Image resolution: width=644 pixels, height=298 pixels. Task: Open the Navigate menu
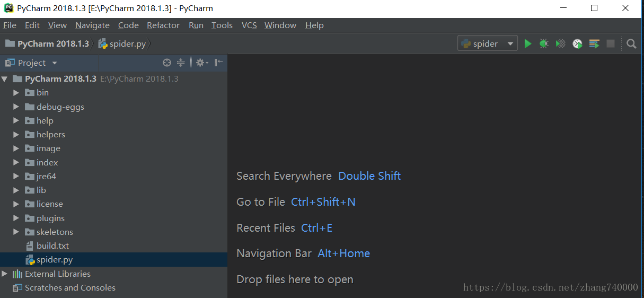click(92, 25)
